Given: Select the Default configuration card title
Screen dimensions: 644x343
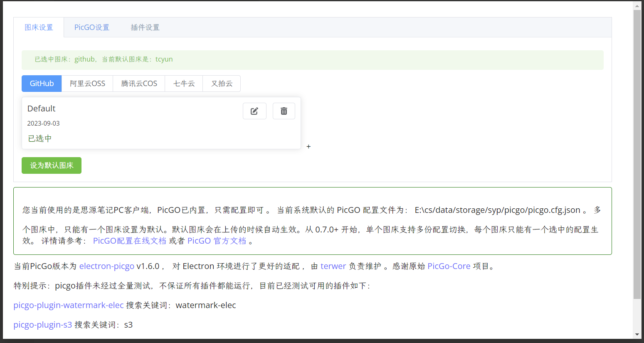Looking at the screenshot, I should click(x=41, y=109).
